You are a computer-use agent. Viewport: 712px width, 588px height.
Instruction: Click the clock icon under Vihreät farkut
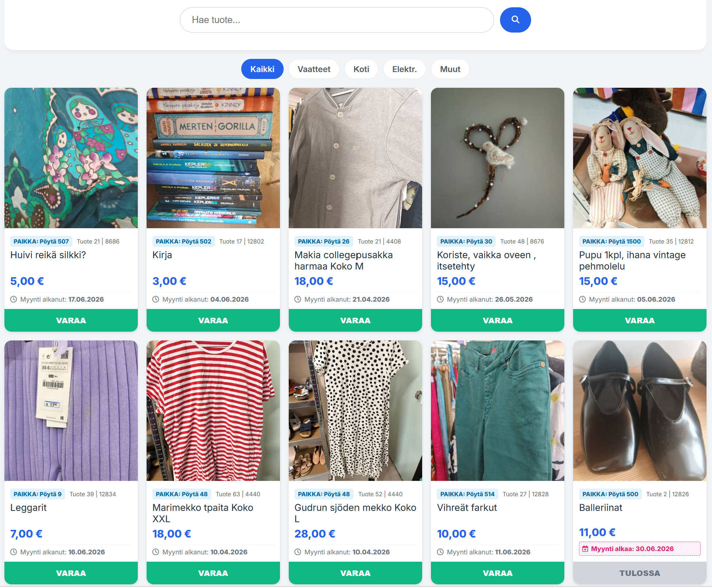click(x=440, y=552)
